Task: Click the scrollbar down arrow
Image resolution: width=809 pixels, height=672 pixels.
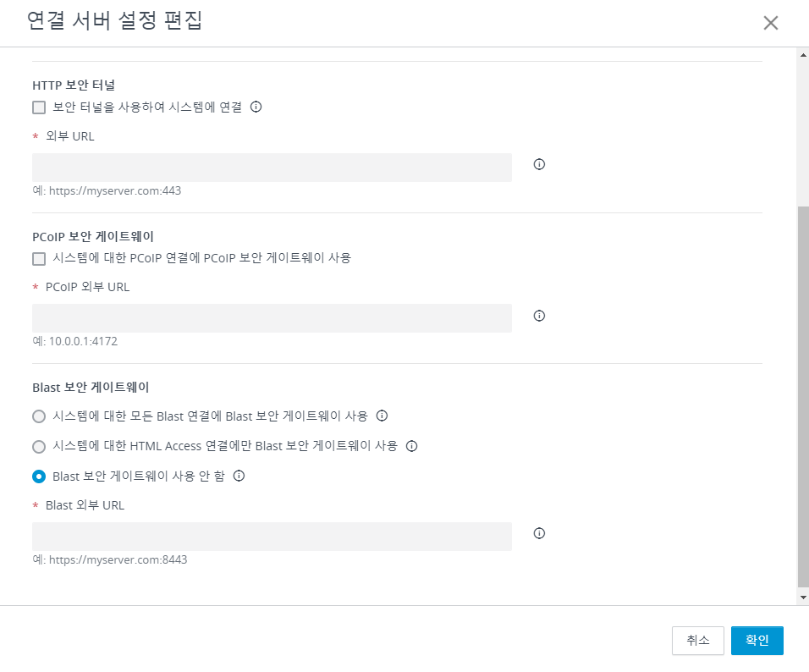Action: click(x=803, y=598)
